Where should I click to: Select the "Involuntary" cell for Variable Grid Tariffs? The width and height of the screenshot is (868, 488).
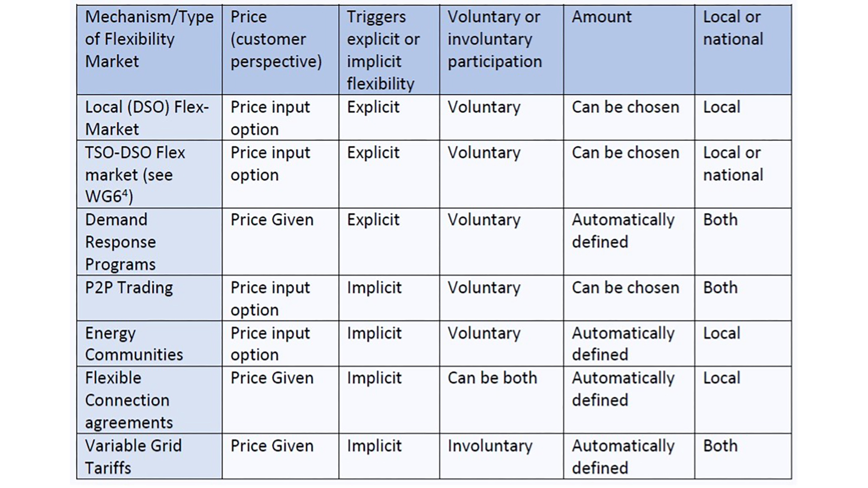[x=490, y=446]
